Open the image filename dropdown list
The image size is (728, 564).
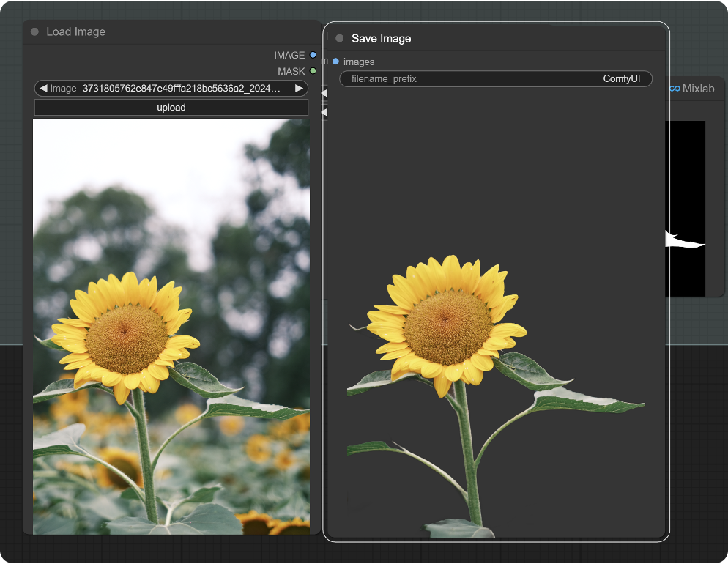(x=180, y=89)
